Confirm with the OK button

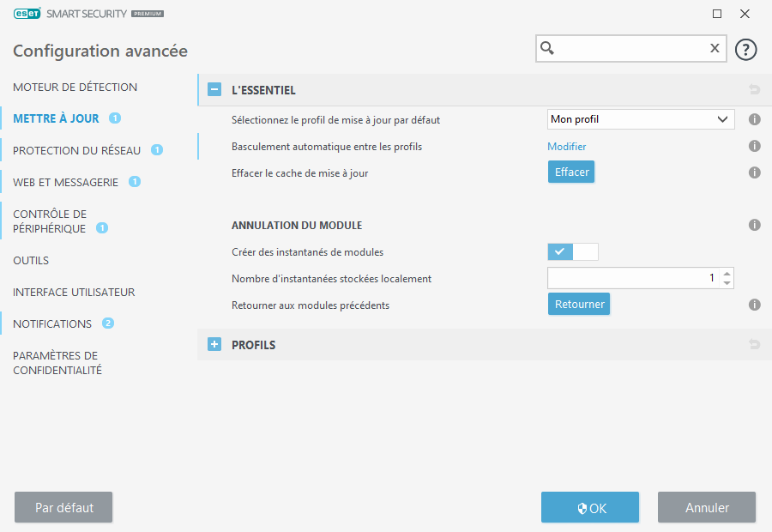[x=590, y=507]
